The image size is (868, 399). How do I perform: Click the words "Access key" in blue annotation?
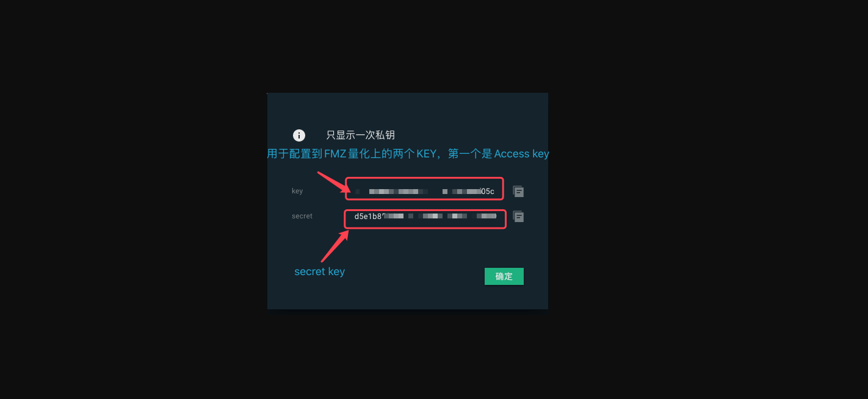(522, 154)
